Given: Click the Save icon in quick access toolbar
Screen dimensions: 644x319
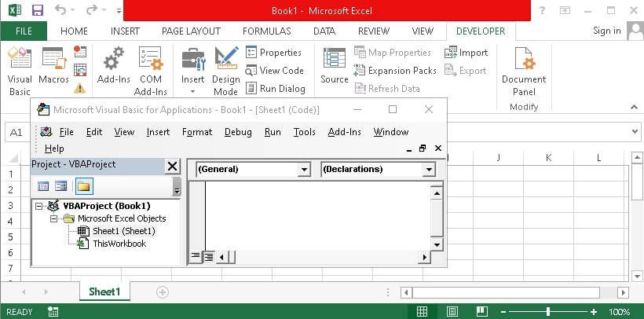Looking at the screenshot, I should (x=38, y=10).
